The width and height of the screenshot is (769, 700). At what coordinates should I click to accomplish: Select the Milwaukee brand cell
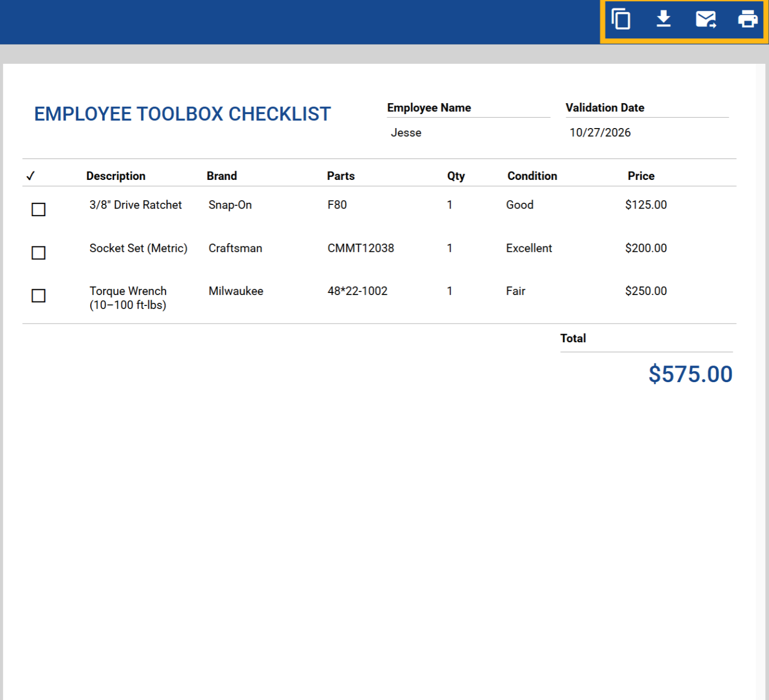[236, 291]
